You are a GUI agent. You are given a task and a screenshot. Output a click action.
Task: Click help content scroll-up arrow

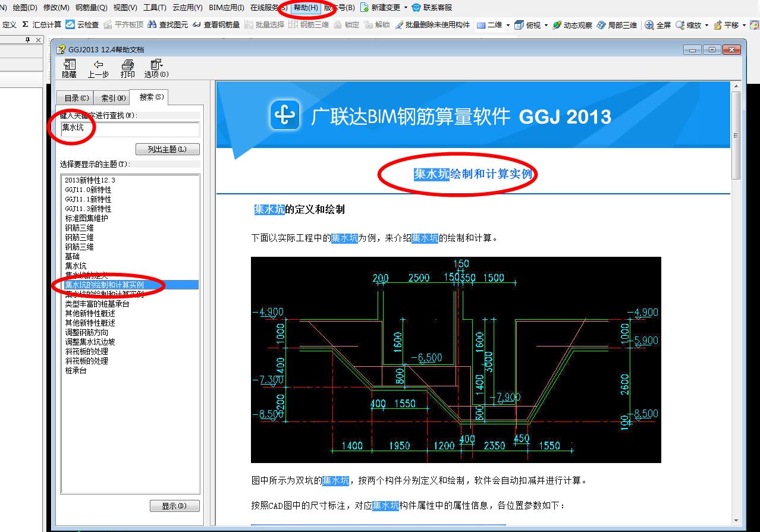tap(736, 87)
